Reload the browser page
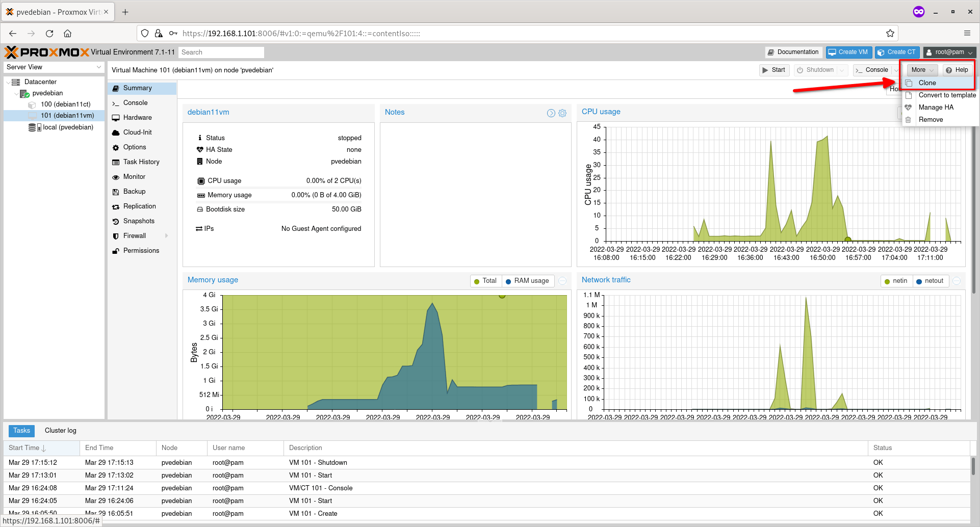This screenshot has width=980, height=527. tap(49, 34)
